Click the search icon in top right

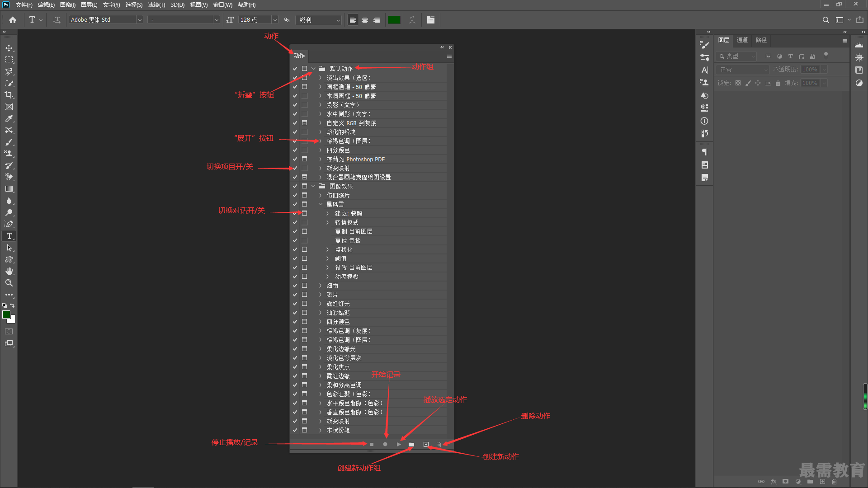pos(826,20)
